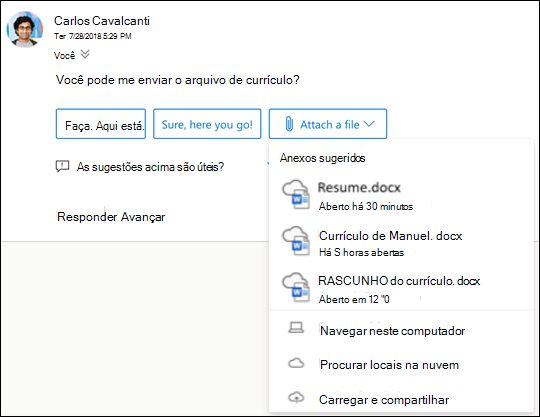The height and width of the screenshot is (417, 540).
Task: Click the laptop icon for computer browsing
Action: coord(296,327)
